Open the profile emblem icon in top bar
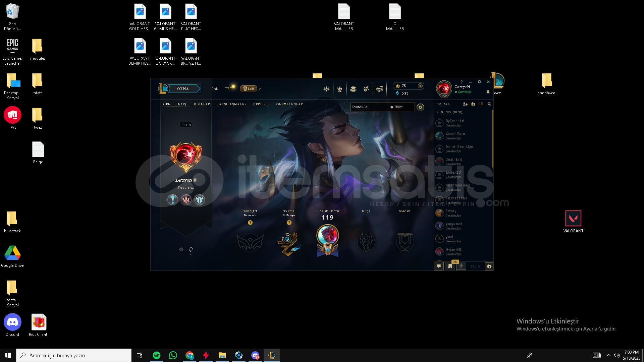 (x=340, y=89)
